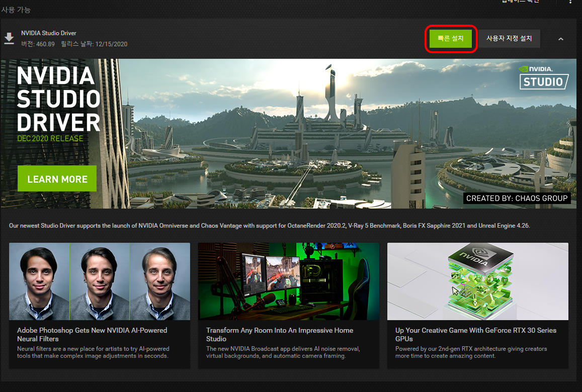This screenshot has width=582, height=392.
Task: Click the download arrow icon beside NVIDIA Studio Driver
Action: click(9, 39)
